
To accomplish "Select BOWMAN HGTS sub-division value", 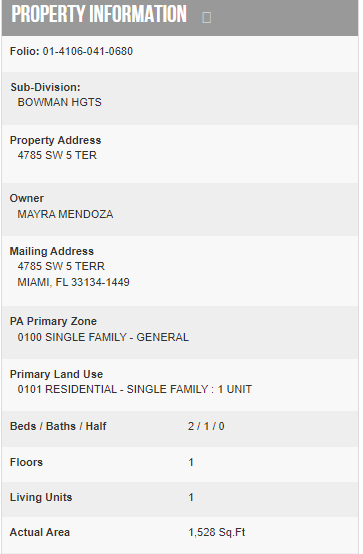I will (59, 102).
